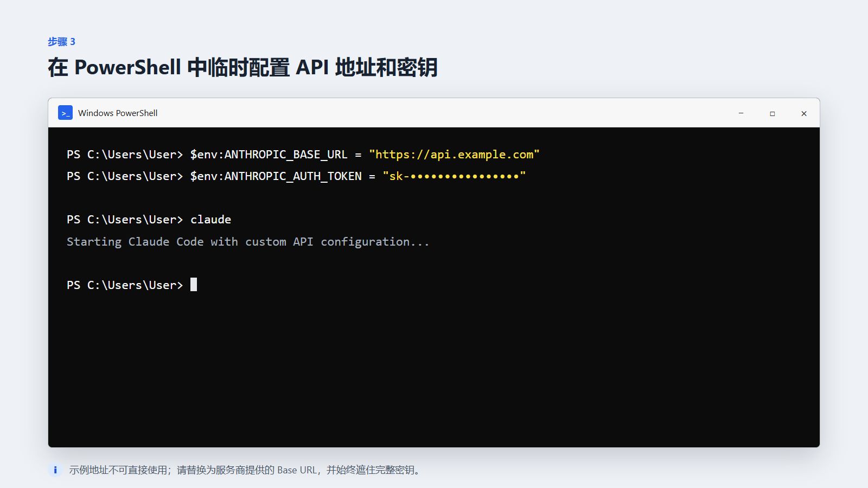Click the $env:ANTHROPIC_AUTH_TOKEN variable name
The width and height of the screenshot is (868, 488).
(x=276, y=176)
